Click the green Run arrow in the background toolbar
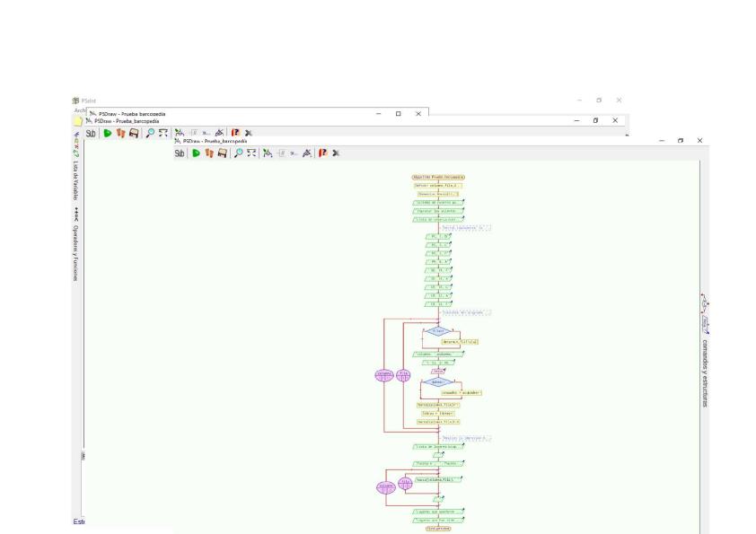The width and height of the screenshot is (756, 534). [108, 133]
